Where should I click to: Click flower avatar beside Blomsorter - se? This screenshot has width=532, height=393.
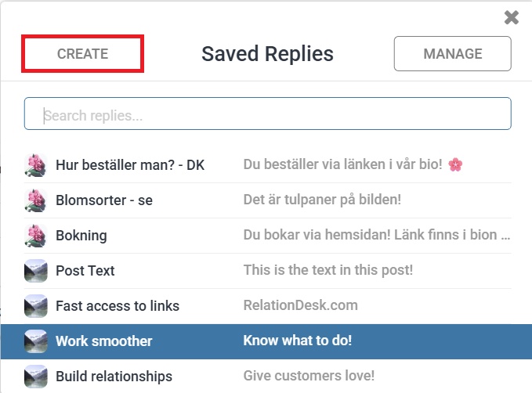[35, 200]
